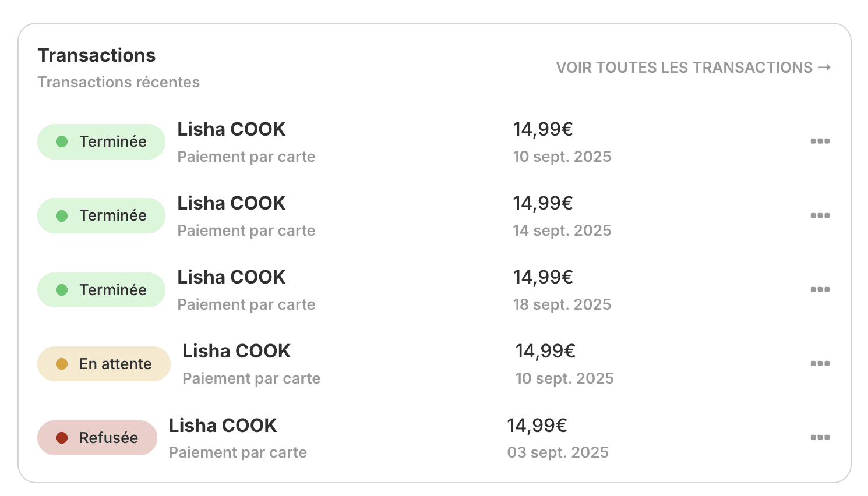Screen dimensions: 868x496
Task: Click the yellow dot in En attente badge
Action: 62,364
